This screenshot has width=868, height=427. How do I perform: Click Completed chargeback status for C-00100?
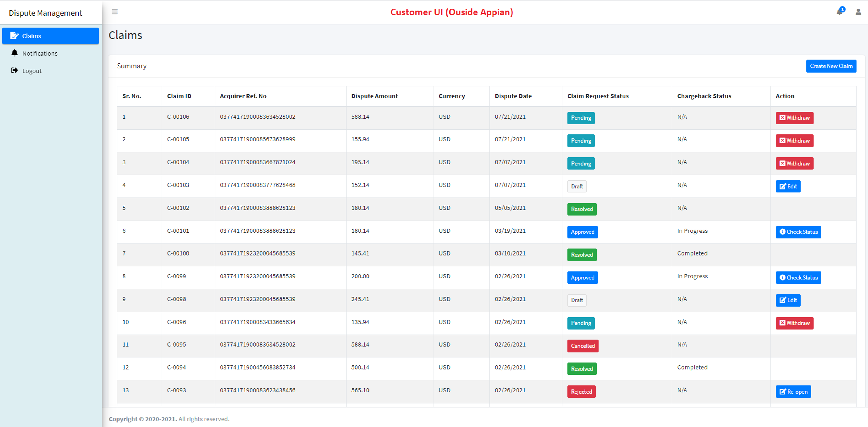[692, 253]
